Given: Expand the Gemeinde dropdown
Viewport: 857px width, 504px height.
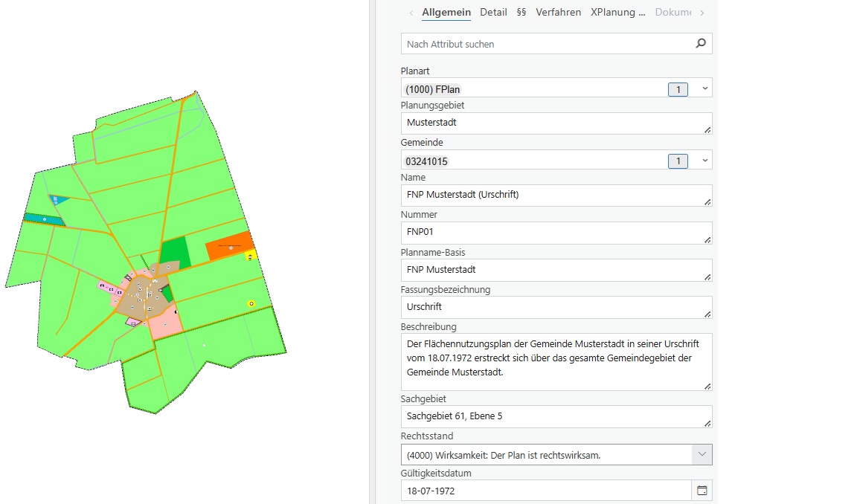Looking at the screenshot, I should (x=705, y=161).
